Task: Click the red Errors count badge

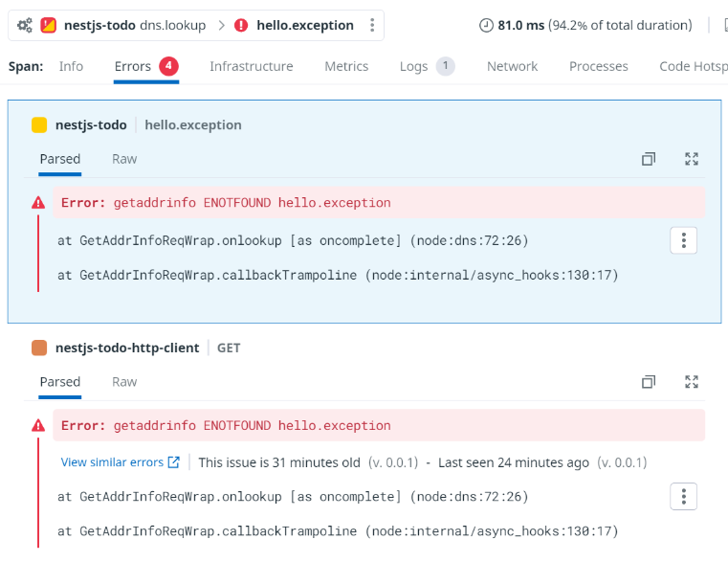Action: 168,66
